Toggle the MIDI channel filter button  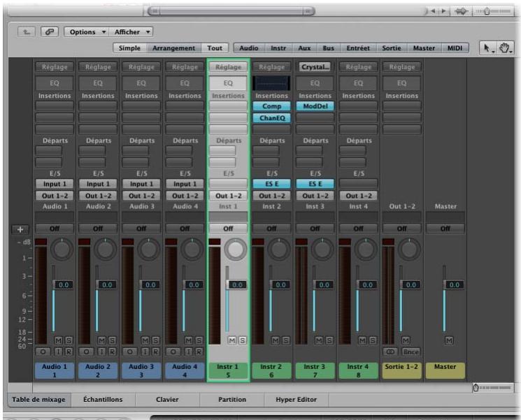(455, 48)
